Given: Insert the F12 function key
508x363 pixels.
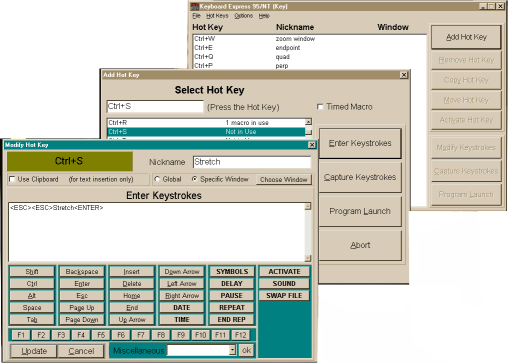Looking at the screenshot, I should (x=241, y=335).
